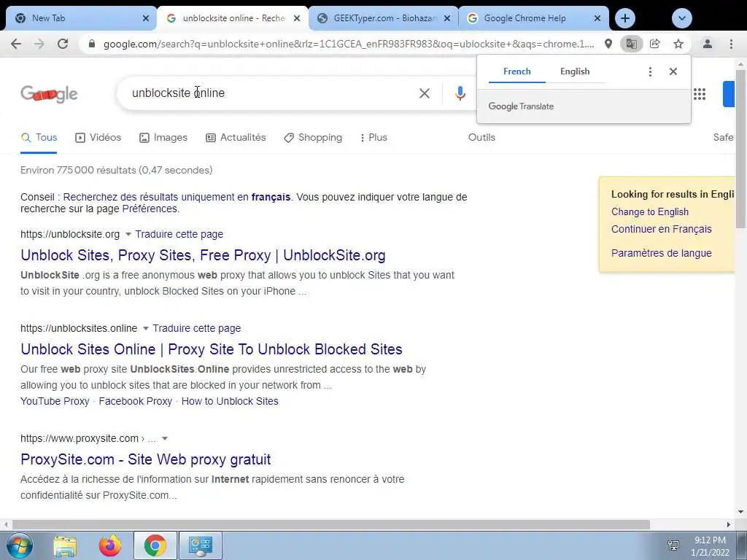Open the How to Unblock Sites sitelink
Screen dimensions: 747x560
(230, 402)
